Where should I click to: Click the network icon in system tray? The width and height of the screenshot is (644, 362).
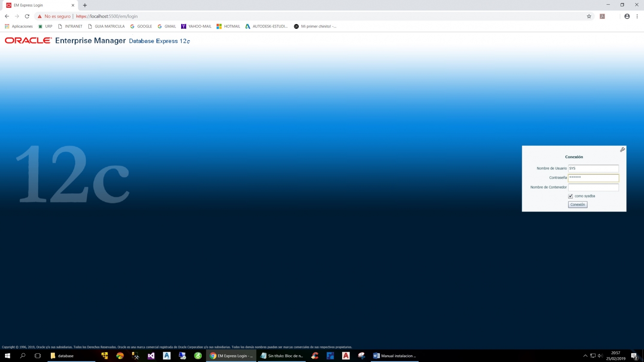[x=593, y=356]
